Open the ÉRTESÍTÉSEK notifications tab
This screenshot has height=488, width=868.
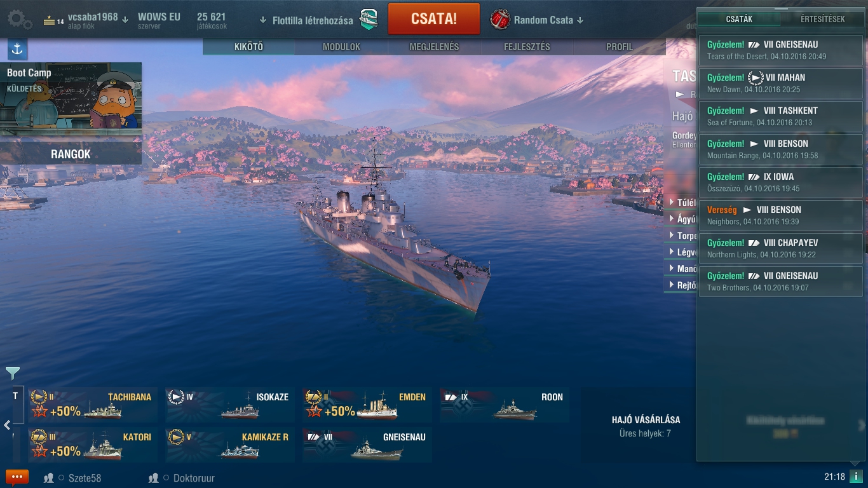[x=822, y=19]
